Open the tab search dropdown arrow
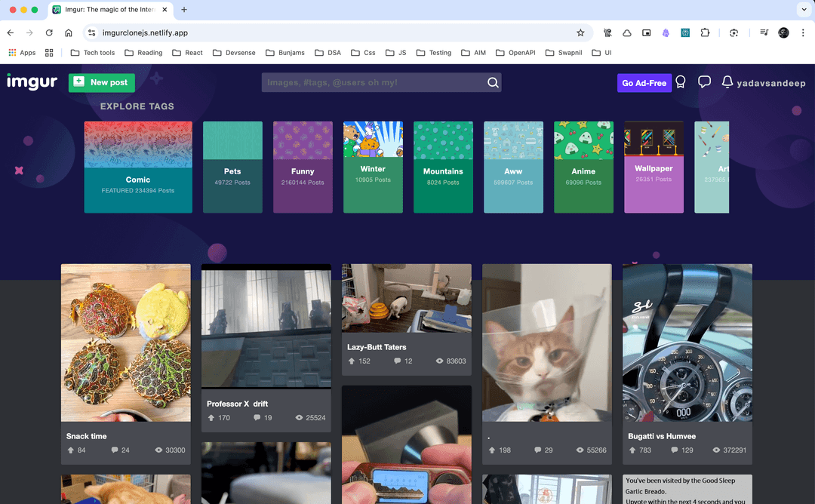Screen dimensions: 815x504 click(804, 9)
